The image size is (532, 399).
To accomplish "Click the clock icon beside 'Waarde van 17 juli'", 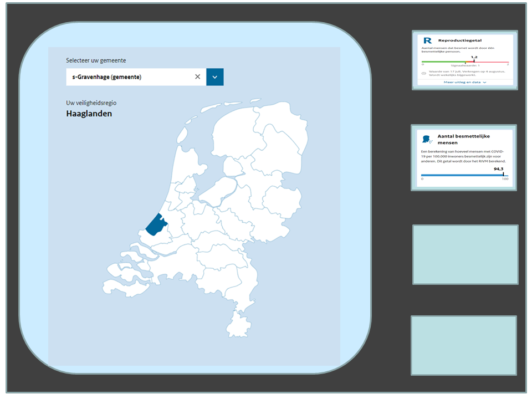I will pos(424,73).
